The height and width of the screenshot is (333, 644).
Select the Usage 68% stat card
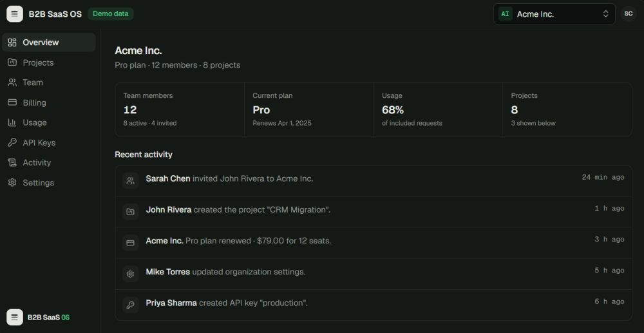click(x=438, y=109)
